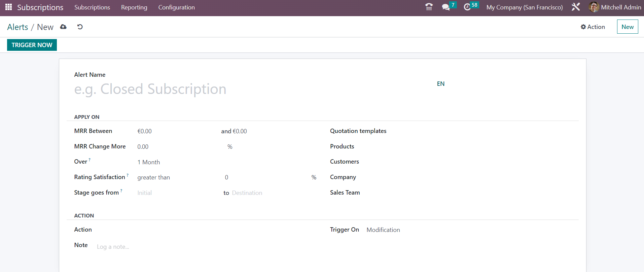Go back to Alerts breadcrumb

pyautogui.click(x=18, y=27)
